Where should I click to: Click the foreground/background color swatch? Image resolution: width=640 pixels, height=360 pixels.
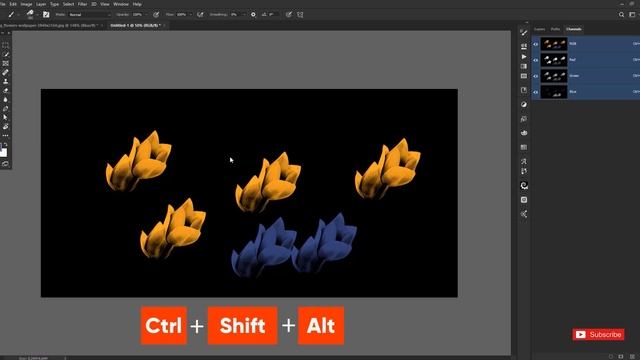point(3,152)
